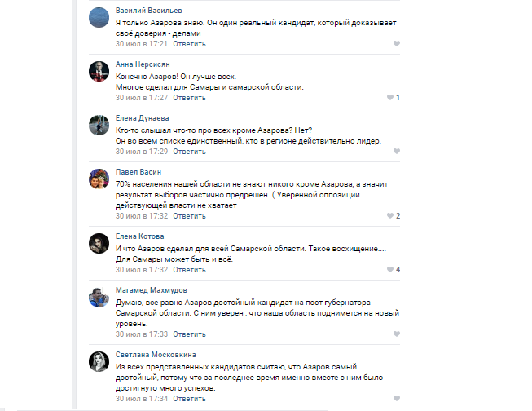532x411 pixels.
Task: Click the heart on Магамед Махмудов's comment
Action: (397, 334)
